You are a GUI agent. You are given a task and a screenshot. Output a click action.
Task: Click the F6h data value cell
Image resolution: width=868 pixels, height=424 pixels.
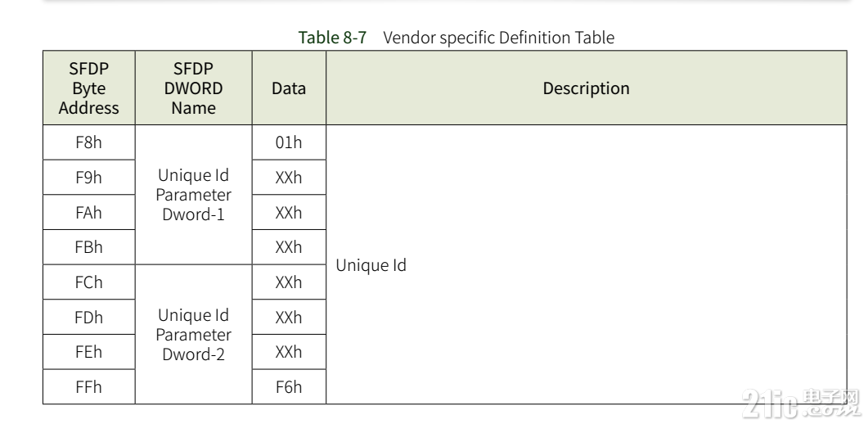tap(289, 387)
